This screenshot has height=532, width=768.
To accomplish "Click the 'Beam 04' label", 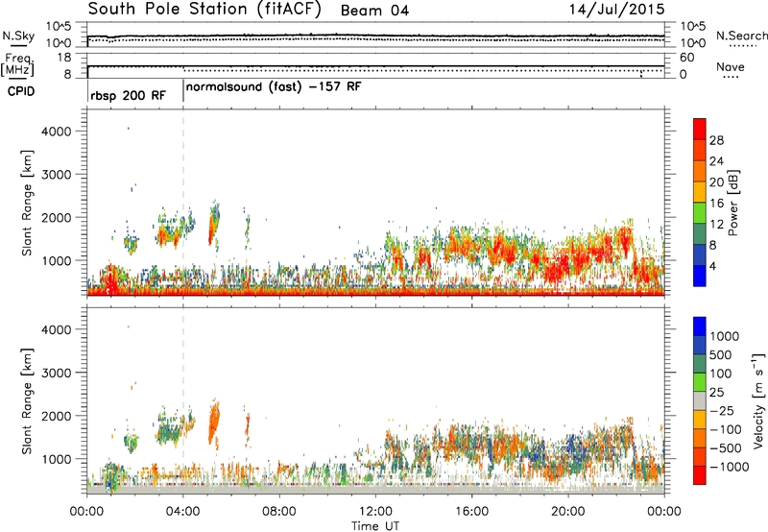I will tap(374, 11).
